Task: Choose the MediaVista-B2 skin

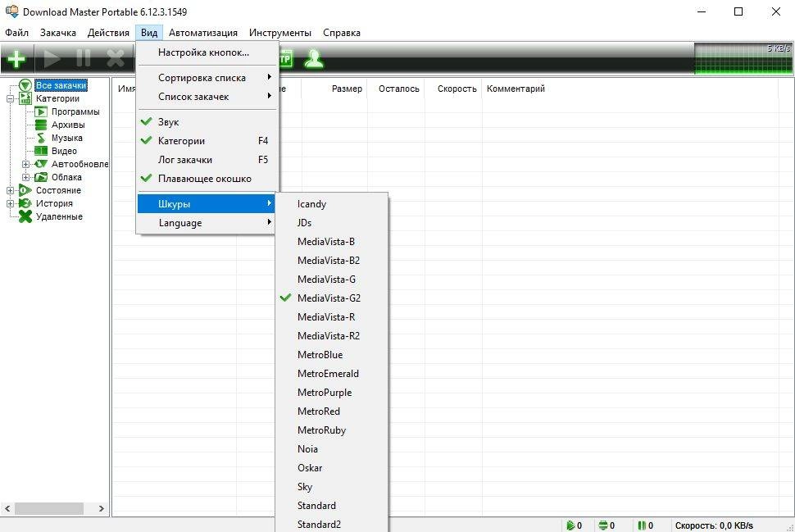Action: click(332, 260)
